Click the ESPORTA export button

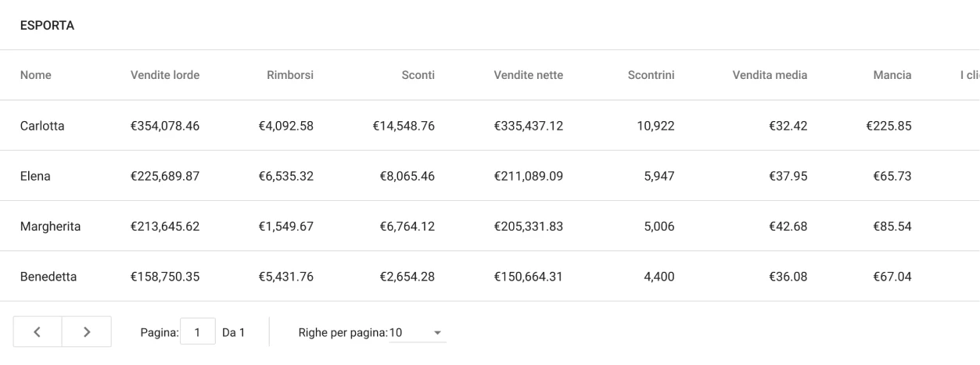(x=48, y=26)
